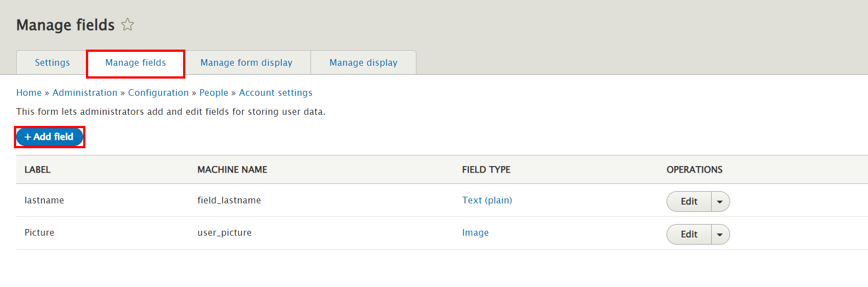Viewport: 868px width, 287px height.
Task: Star the Manage fields page as shortcut
Action: coord(128,25)
